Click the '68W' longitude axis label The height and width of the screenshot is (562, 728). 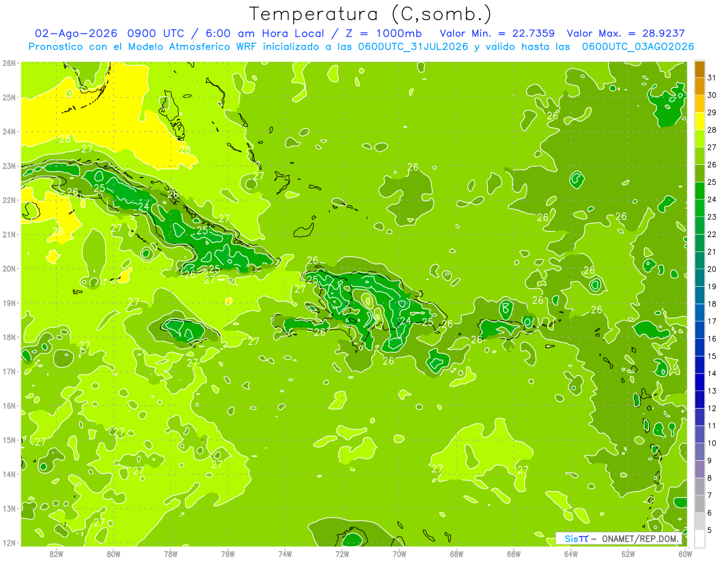456,554
